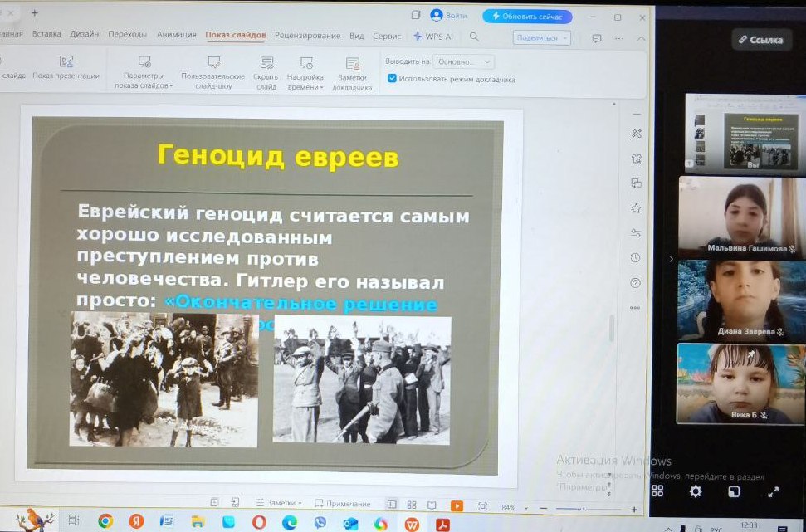Open Google Chrome from the taskbar

pos(105,521)
